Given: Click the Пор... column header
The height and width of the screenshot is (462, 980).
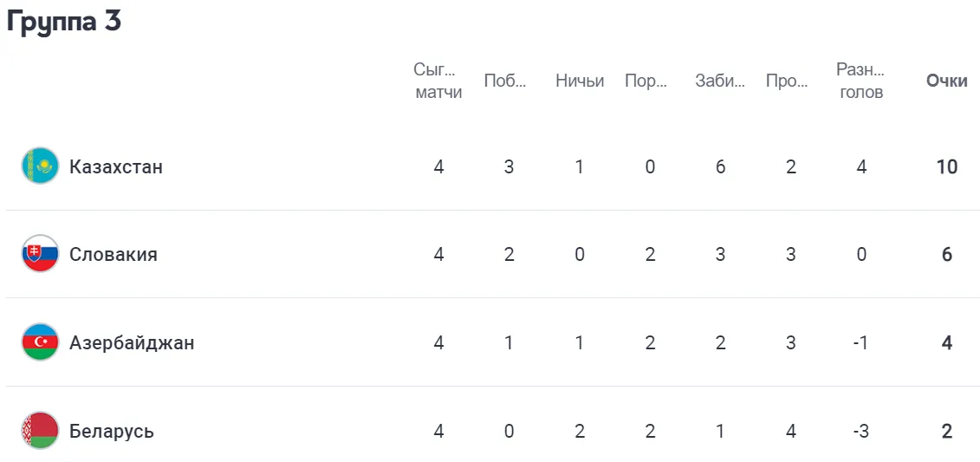Looking at the screenshot, I should [x=646, y=81].
